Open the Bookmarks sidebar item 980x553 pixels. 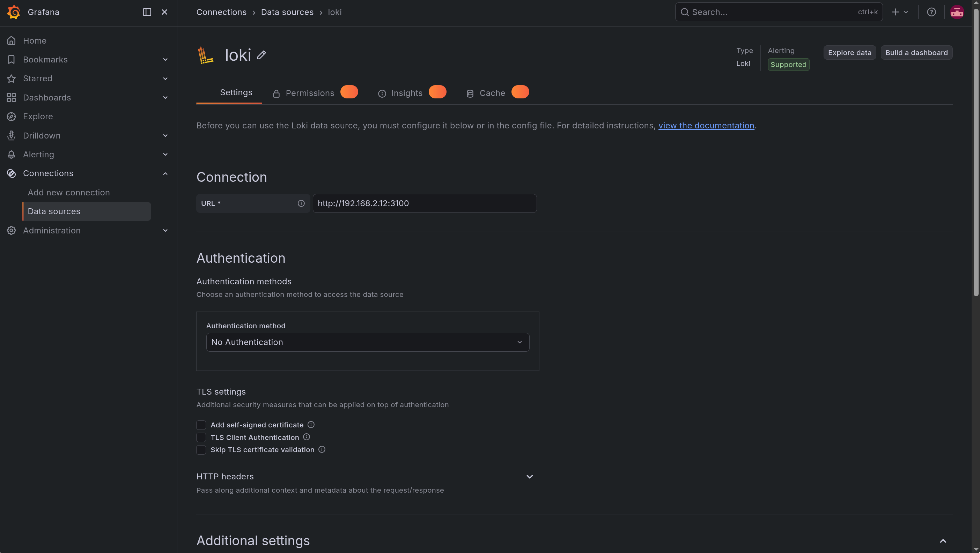[45, 60]
